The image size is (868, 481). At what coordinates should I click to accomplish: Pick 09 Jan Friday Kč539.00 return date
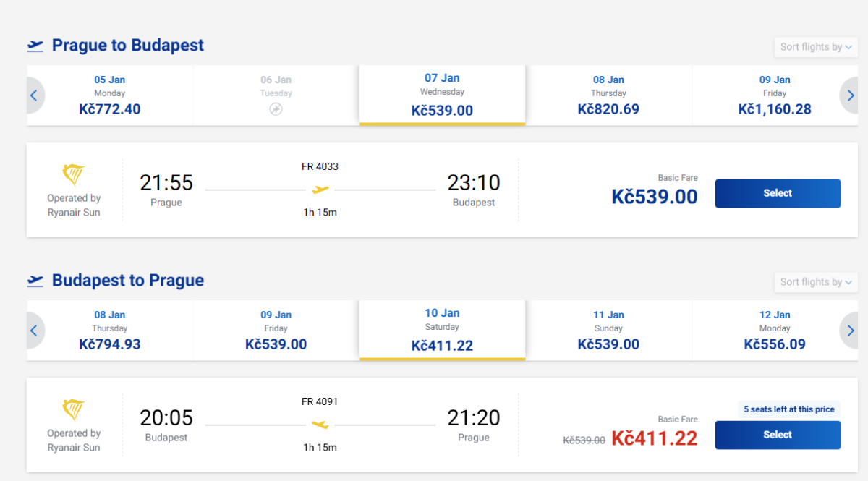(276, 331)
